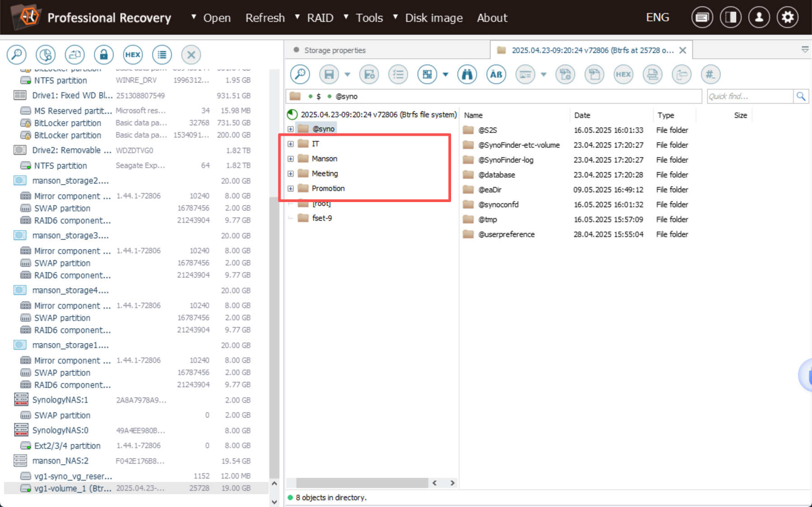
Task: Open the dropdown arrow next to save icon
Action: point(347,74)
